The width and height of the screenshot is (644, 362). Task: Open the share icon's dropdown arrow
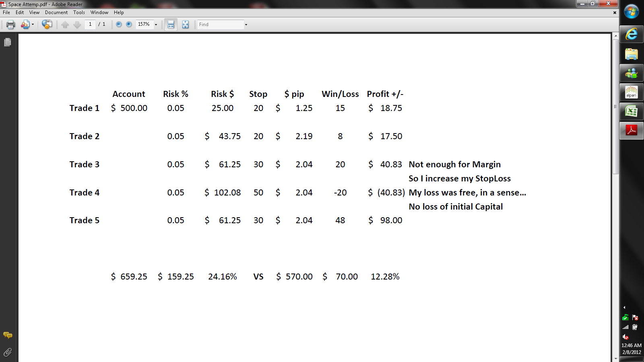tap(33, 25)
